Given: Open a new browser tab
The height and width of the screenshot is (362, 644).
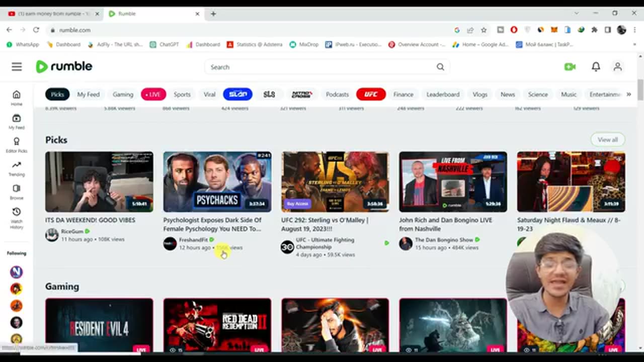Looking at the screenshot, I should (213, 14).
